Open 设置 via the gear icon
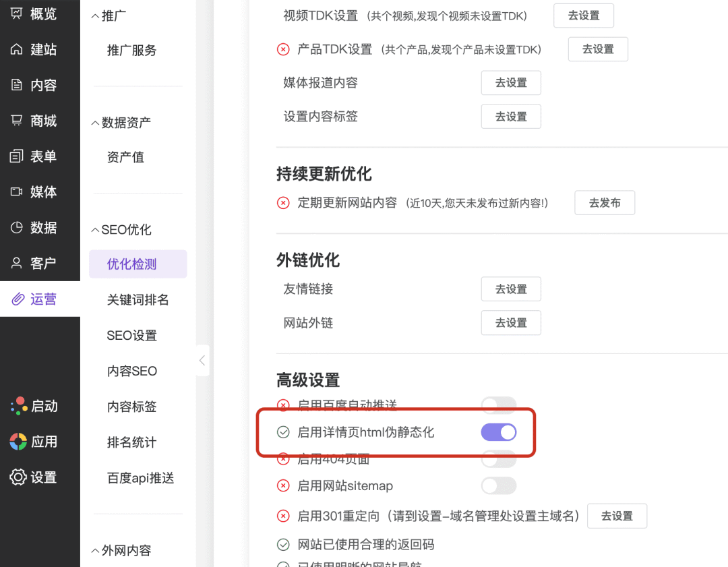This screenshot has width=728, height=567. [x=18, y=477]
